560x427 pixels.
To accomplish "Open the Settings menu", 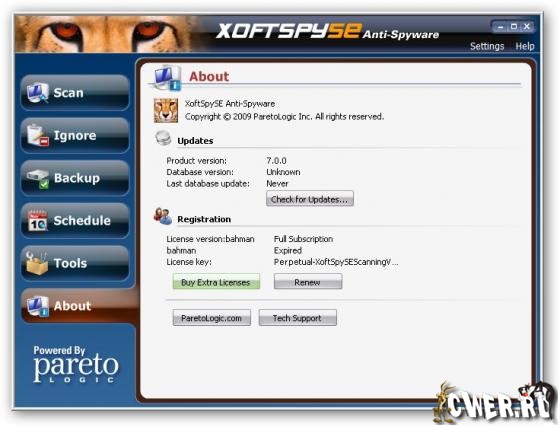I will click(487, 46).
